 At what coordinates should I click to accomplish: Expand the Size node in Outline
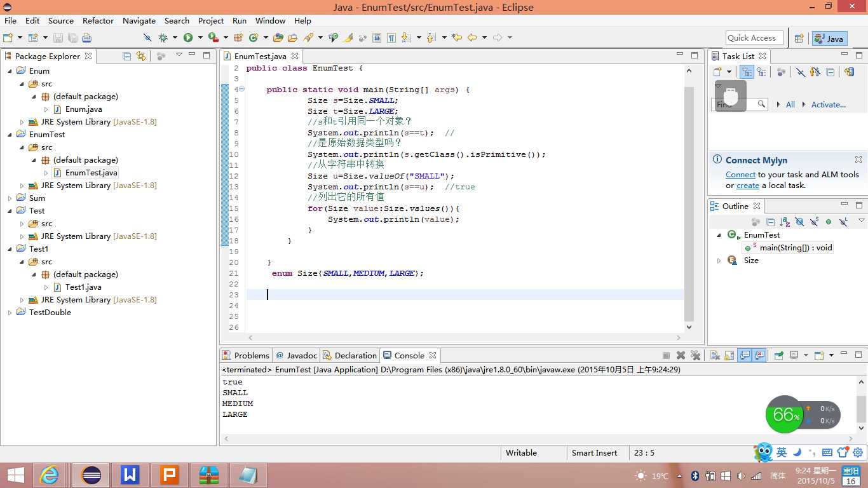coord(719,261)
